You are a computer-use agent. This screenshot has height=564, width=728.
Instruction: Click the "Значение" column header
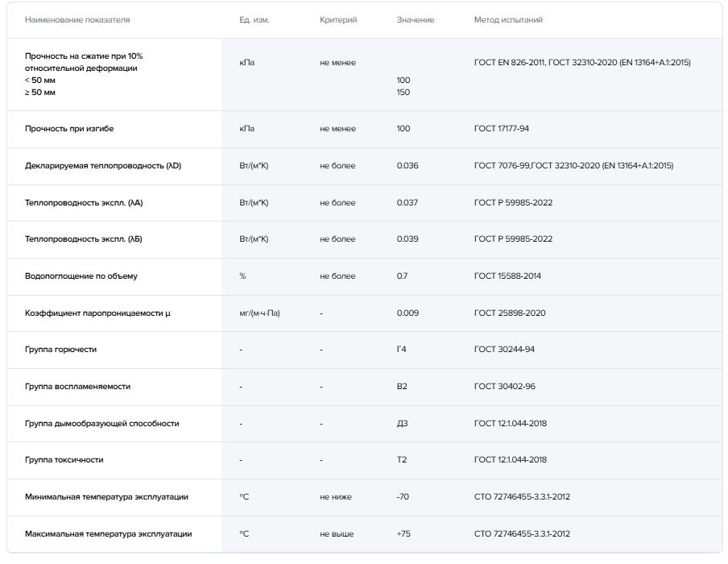tap(416, 19)
